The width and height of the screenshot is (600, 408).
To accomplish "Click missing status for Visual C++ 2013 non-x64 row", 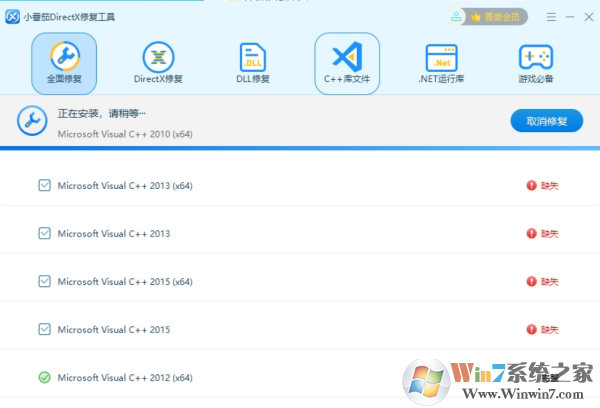I will (542, 233).
